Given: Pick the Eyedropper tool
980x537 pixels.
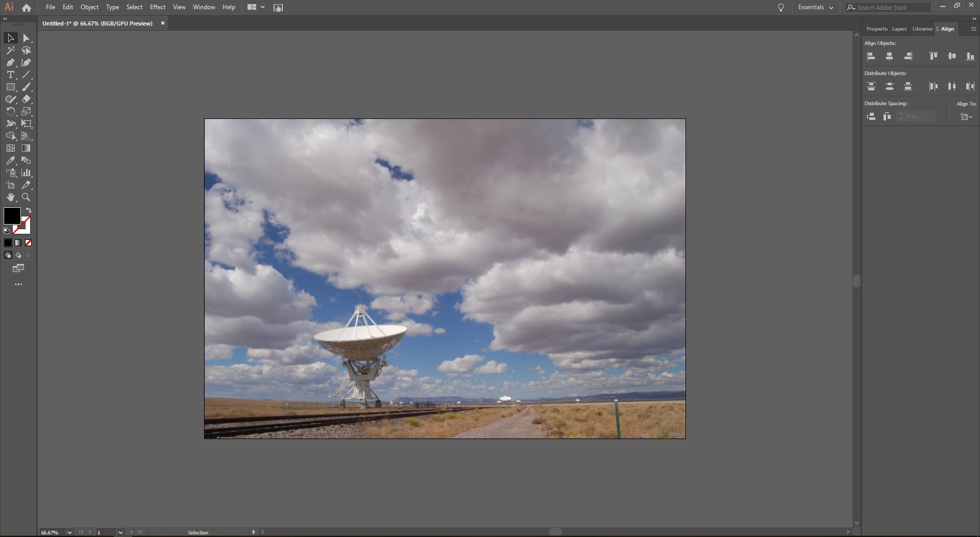Looking at the screenshot, I should click(11, 161).
